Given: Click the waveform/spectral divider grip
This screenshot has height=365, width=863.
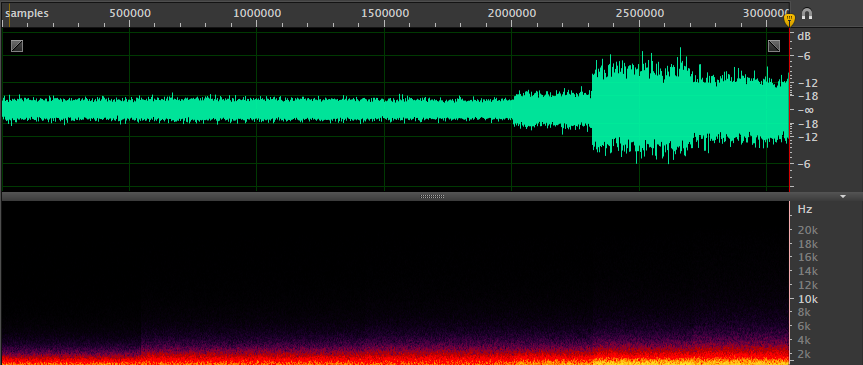Looking at the screenshot, I should pos(432,197).
